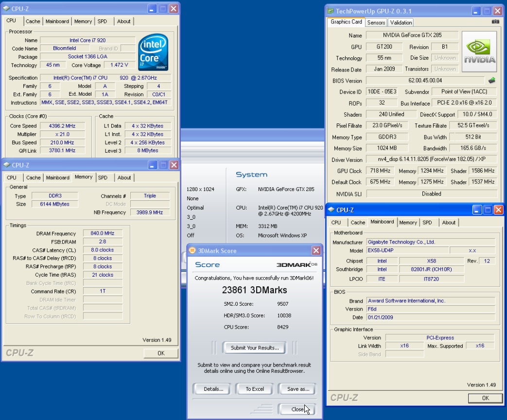Click the Device ID value 10DE - 05E3
507x420 pixels.
(382, 91)
